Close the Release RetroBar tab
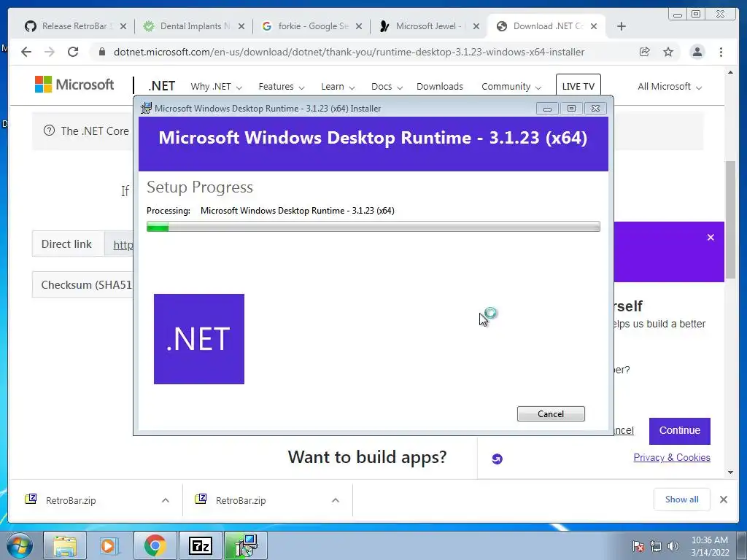The height and width of the screenshot is (560, 747). (x=123, y=26)
